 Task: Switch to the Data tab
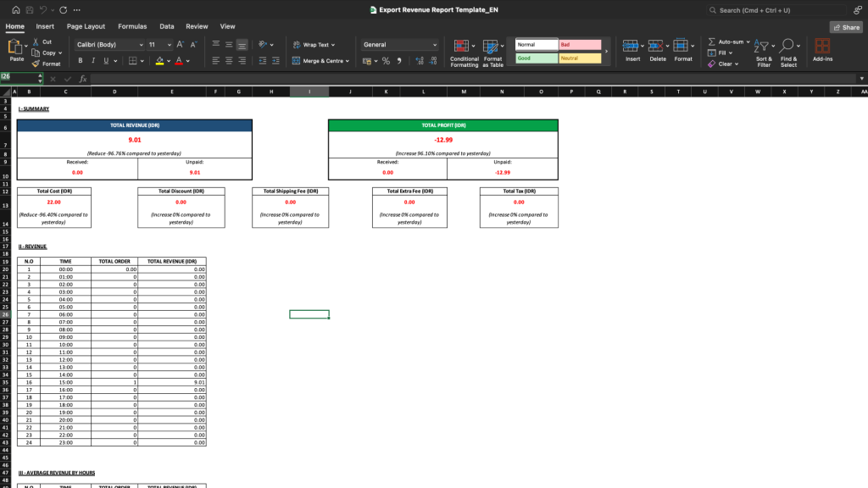pyautogui.click(x=167, y=26)
